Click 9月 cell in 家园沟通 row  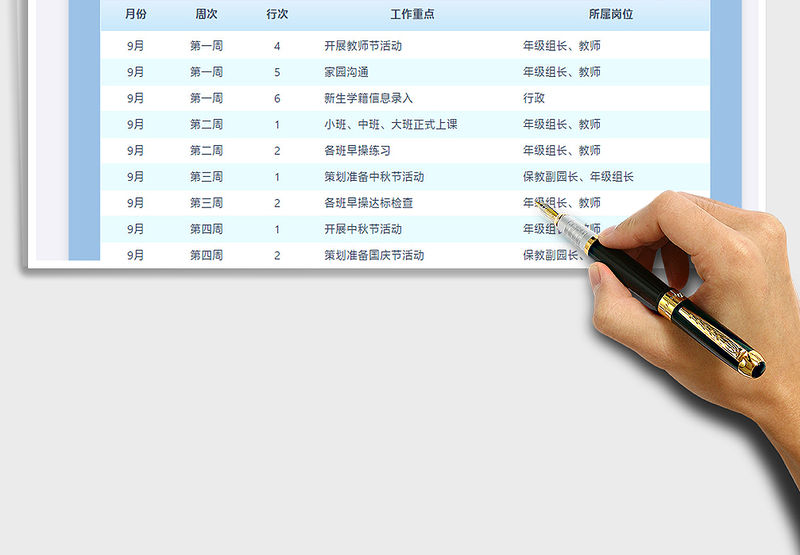click(136, 72)
